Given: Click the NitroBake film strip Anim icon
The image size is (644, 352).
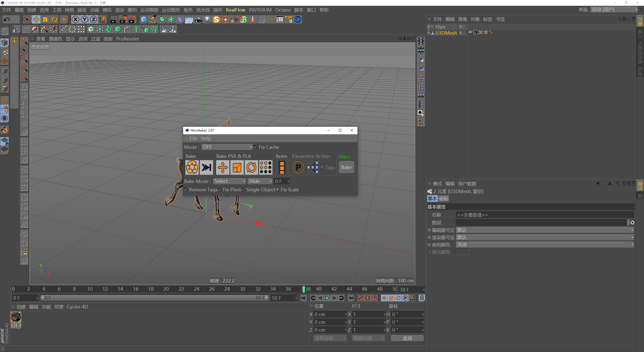Looking at the screenshot, I should pos(282,167).
